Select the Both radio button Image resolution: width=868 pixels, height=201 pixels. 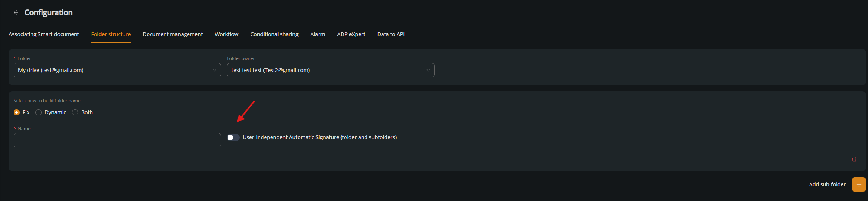[x=75, y=112]
